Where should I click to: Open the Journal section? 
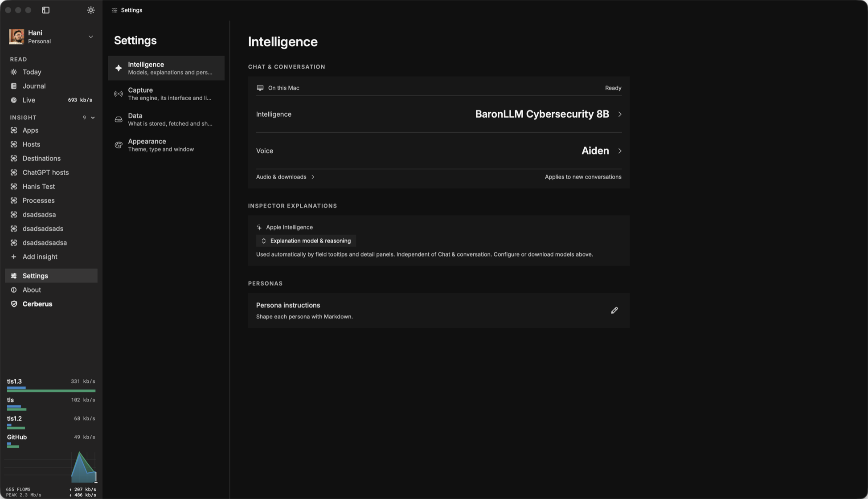[x=51, y=86]
